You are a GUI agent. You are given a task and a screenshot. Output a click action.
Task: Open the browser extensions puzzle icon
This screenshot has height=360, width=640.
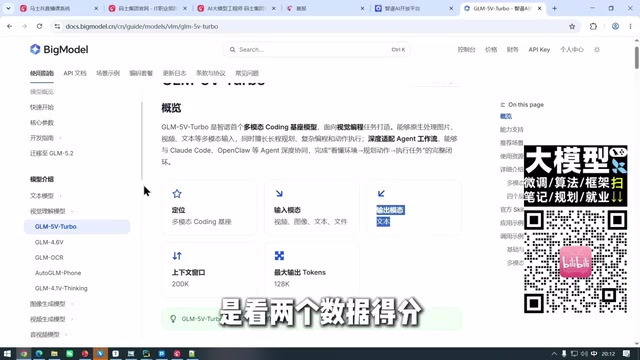coord(593,26)
